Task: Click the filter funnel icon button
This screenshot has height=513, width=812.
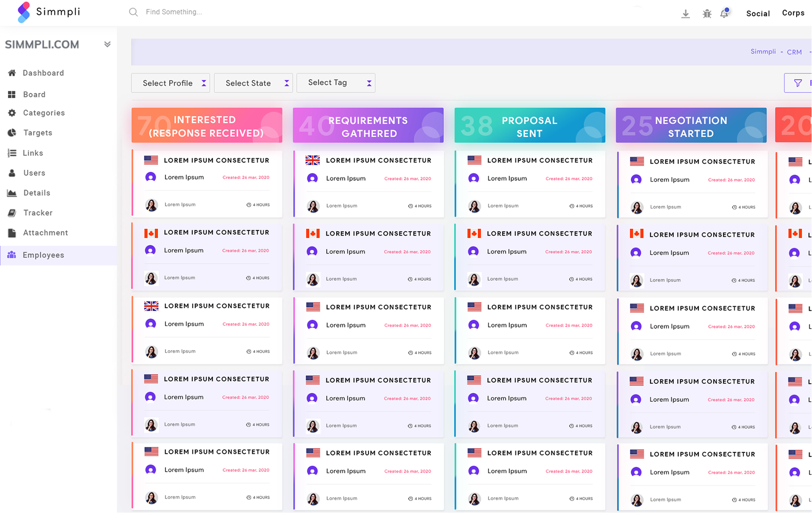Action: coord(797,83)
